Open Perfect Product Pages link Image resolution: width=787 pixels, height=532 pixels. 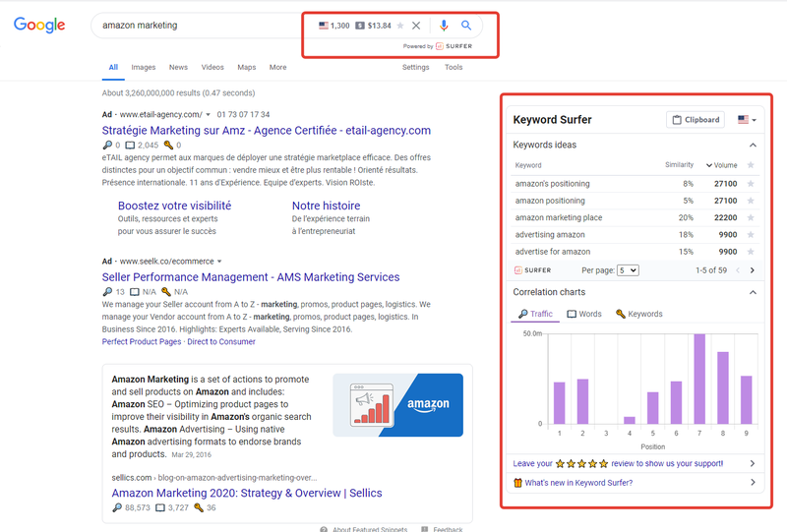point(142,342)
